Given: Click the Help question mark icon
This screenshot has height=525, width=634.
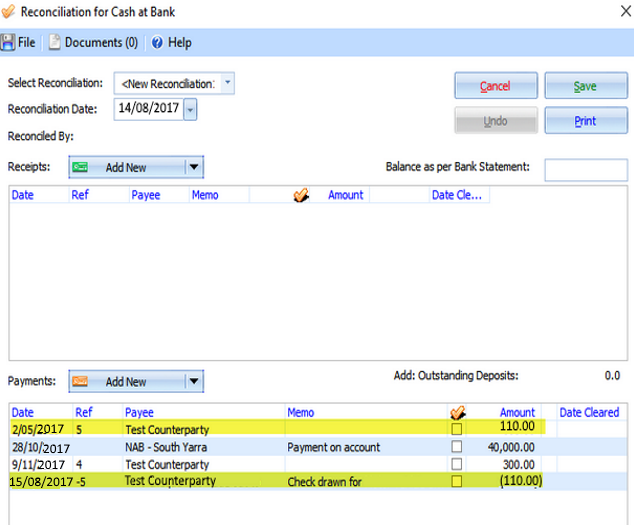Looking at the screenshot, I should [x=157, y=42].
